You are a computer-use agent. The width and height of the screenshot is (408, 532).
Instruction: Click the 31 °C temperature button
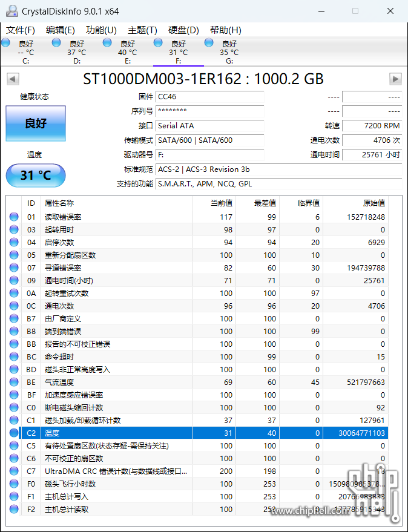36,176
